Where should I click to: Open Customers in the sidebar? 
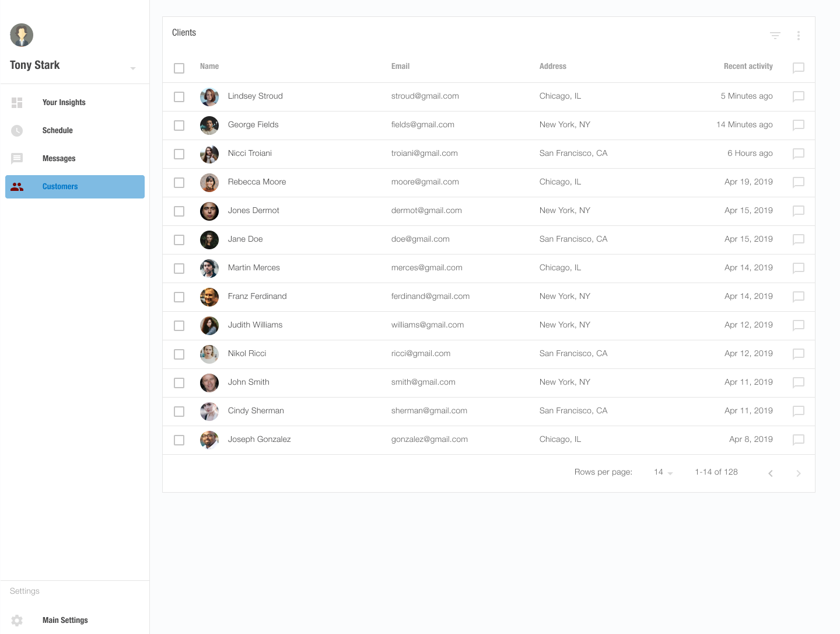pyautogui.click(x=75, y=187)
